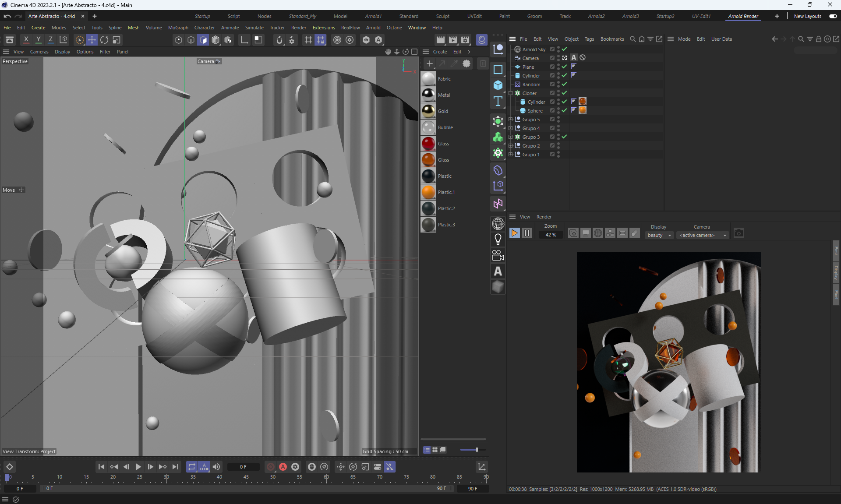Open the Render menu in Arnold viewer
841x504 pixels.
[544, 217]
